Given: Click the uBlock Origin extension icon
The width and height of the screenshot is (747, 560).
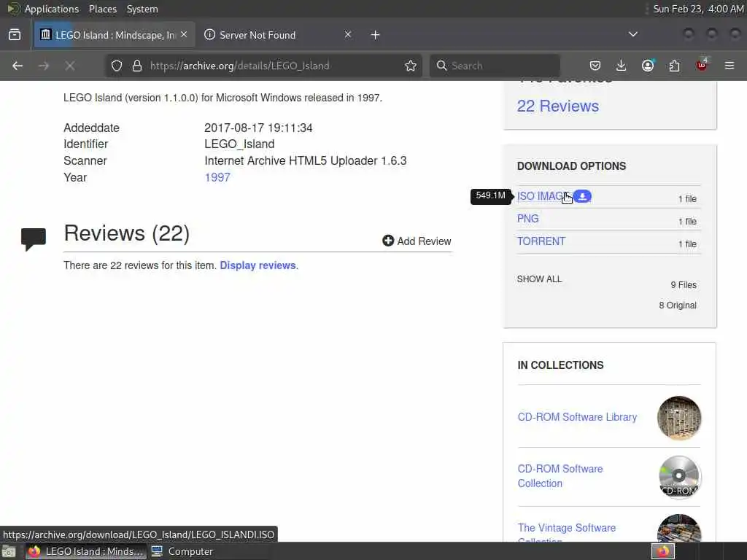Looking at the screenshot, I should [702, 65].
